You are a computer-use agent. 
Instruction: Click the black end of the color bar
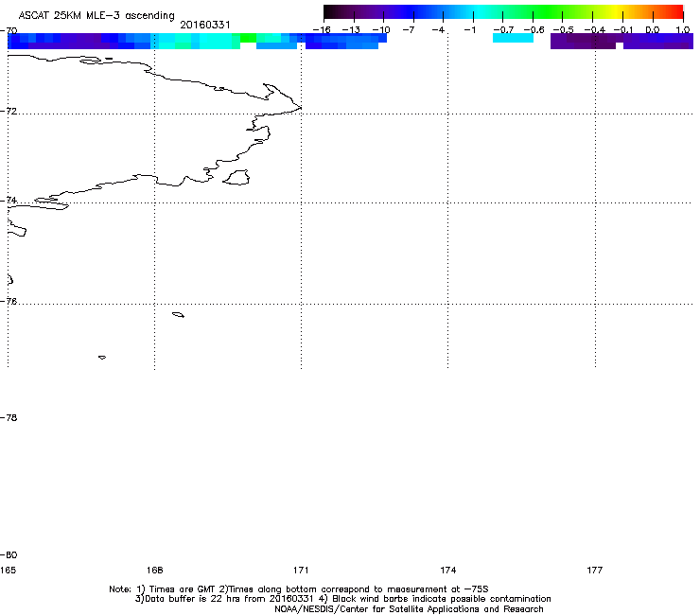(x=328, y=12)
